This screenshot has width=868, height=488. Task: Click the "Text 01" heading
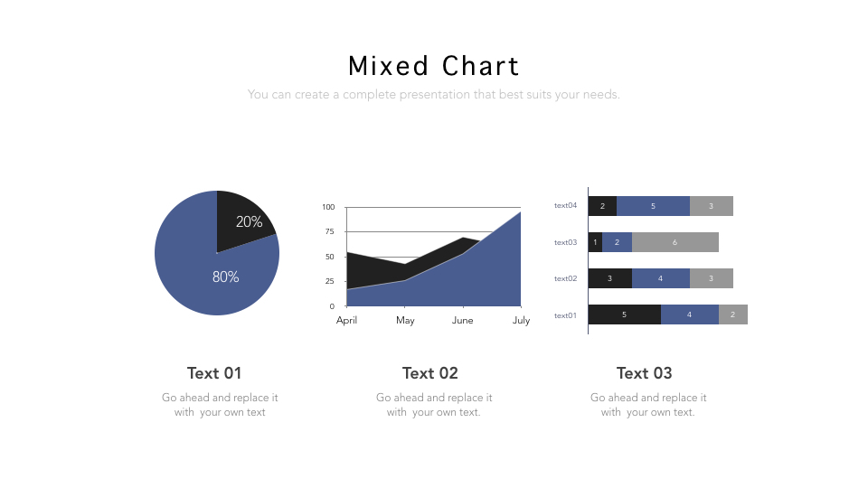(214, 373)
